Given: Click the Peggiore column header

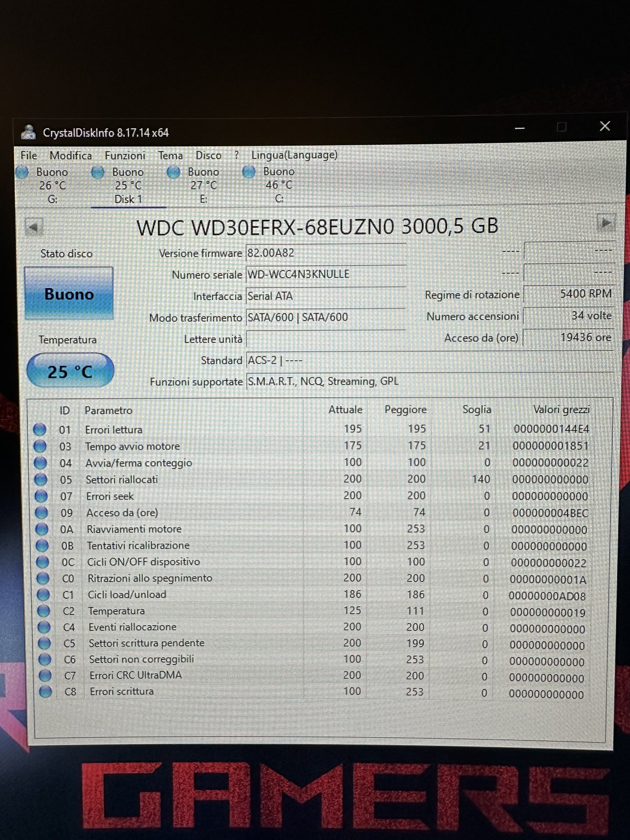Looking at the screenshot, I should 405,409.
